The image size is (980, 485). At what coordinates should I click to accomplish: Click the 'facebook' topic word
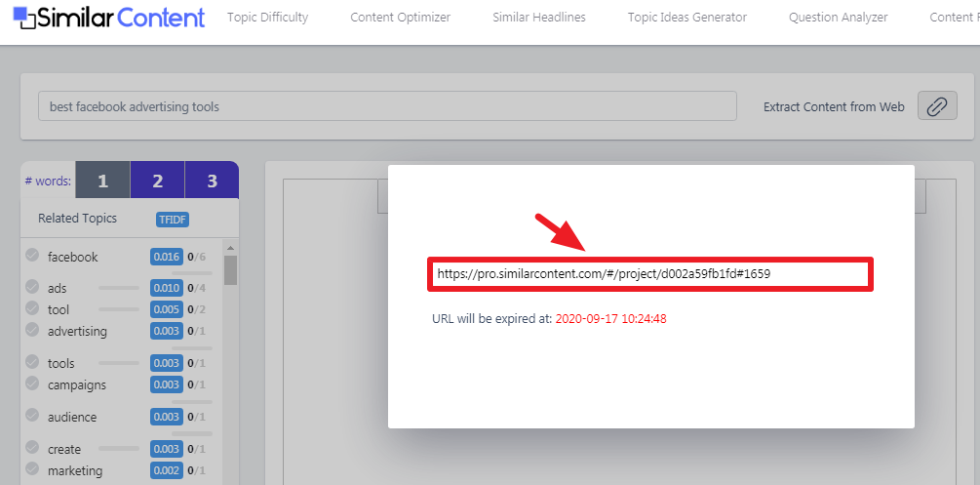[72, 258]
